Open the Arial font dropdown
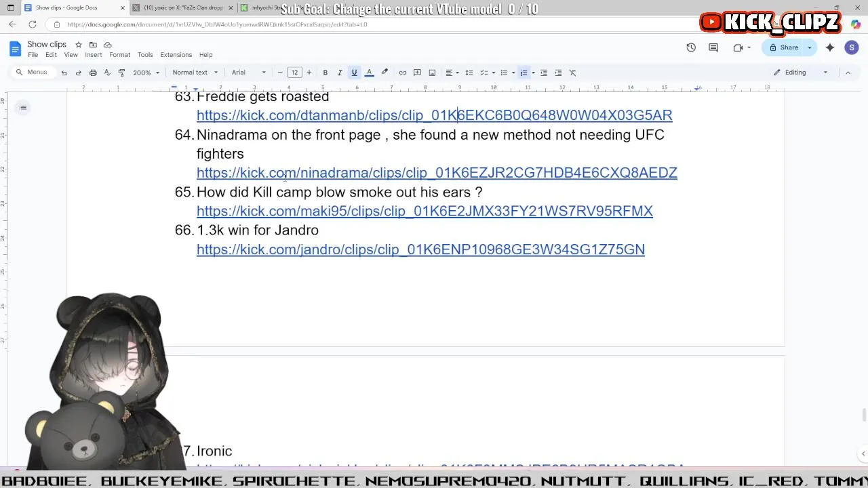 (x=248, y=73)
